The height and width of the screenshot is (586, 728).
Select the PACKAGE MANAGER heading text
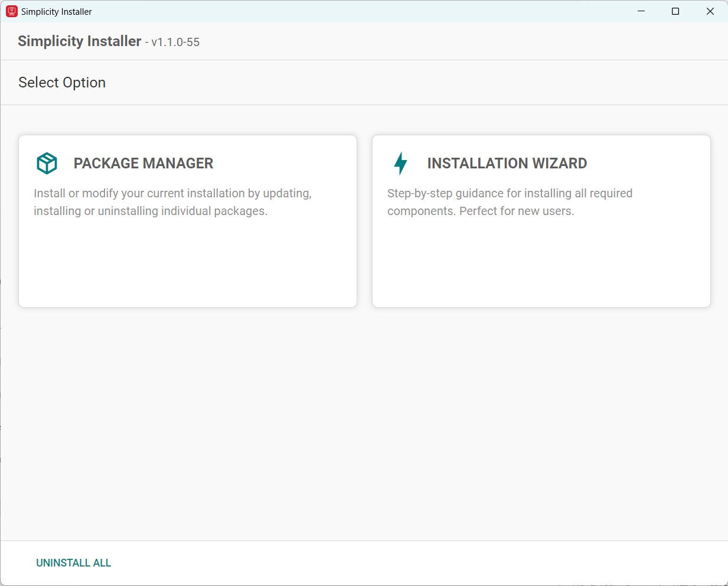click(x=143, y=164)
